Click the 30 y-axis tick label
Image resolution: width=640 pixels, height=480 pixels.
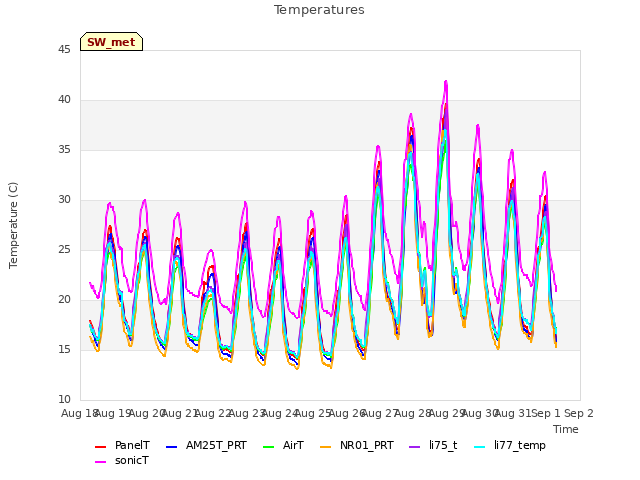(x=64, y=200)
